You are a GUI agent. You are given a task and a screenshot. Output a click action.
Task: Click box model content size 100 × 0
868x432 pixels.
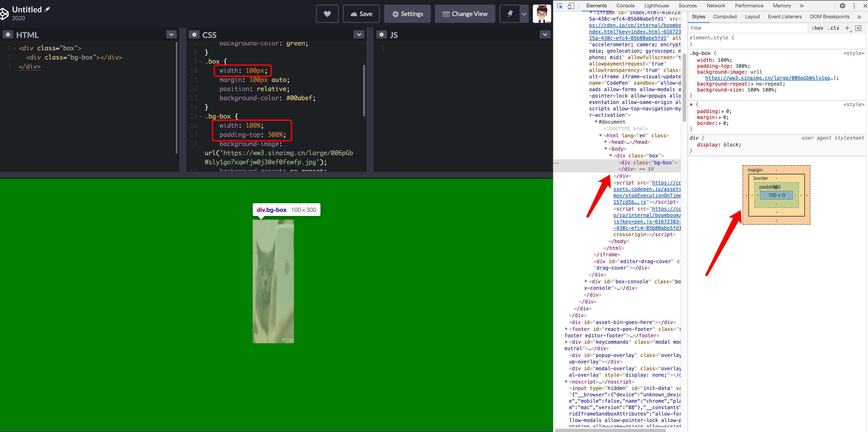click(x=776, y=195)
